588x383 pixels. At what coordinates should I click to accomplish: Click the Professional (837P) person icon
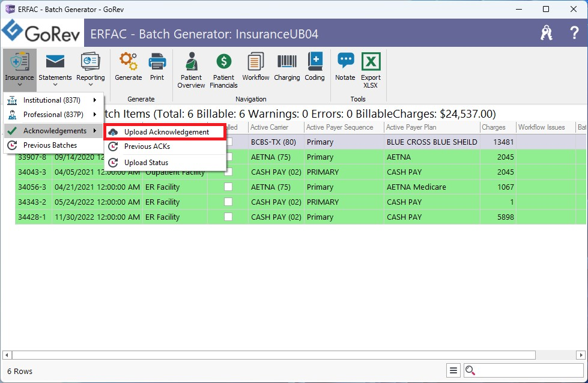13,115
